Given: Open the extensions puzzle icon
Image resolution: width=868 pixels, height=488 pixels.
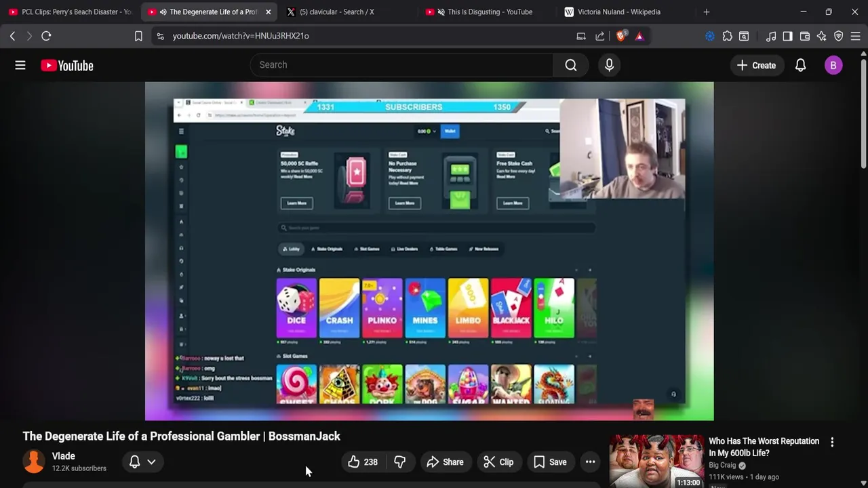Looking at the screenshot, I should click(x=727, y=36).
